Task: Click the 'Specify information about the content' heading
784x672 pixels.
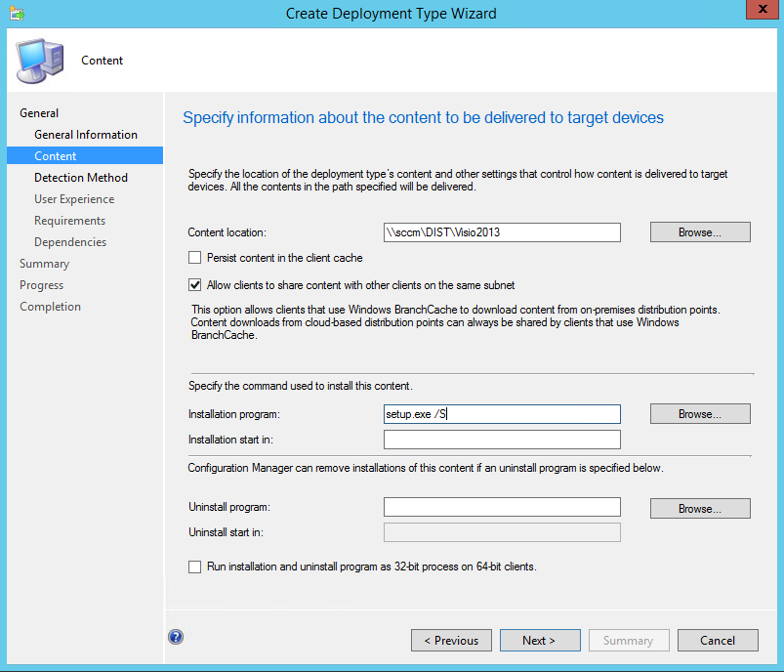Action: click(423, 117)
